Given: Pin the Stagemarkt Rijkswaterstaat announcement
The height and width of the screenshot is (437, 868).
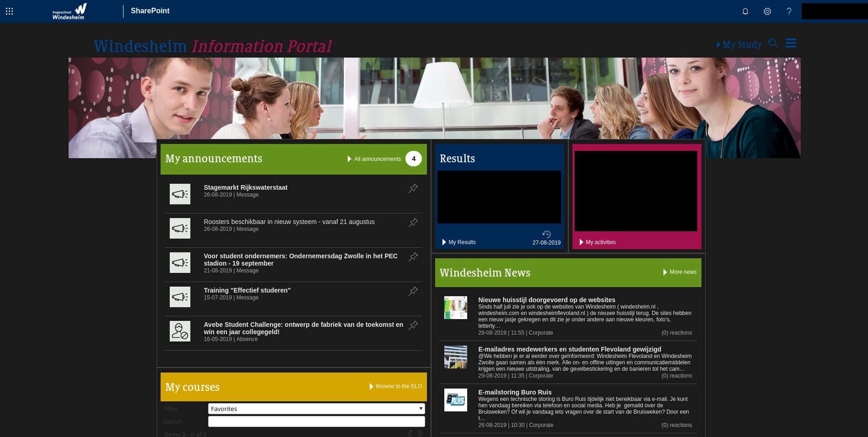Looking at the screenshot, I should [413, 188].
